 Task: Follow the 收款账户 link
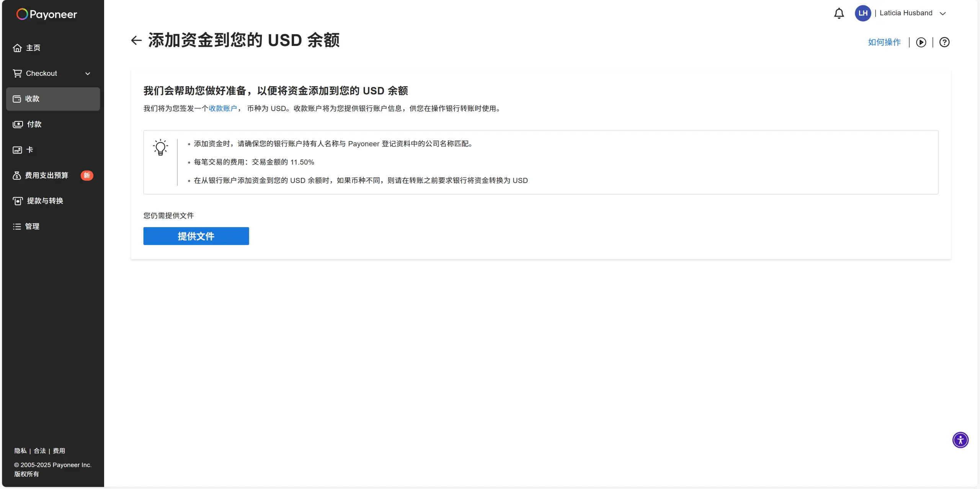[223, 108]
